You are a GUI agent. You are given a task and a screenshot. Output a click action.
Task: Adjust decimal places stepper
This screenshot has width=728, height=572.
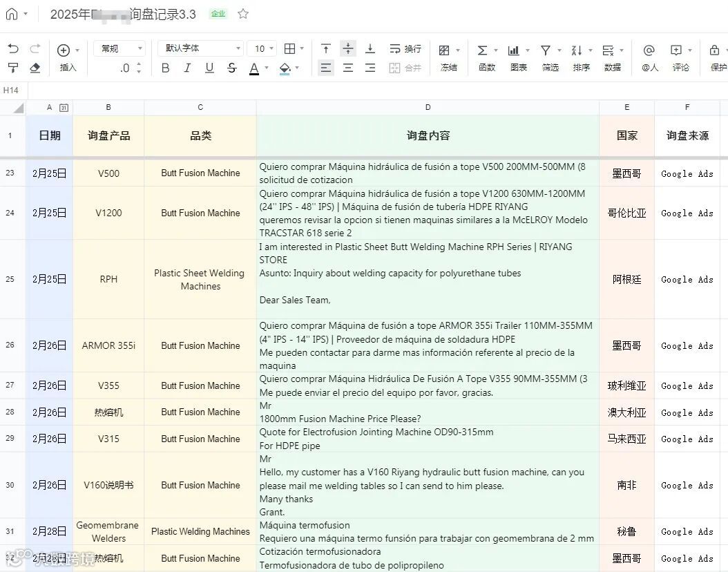[139, 68]
